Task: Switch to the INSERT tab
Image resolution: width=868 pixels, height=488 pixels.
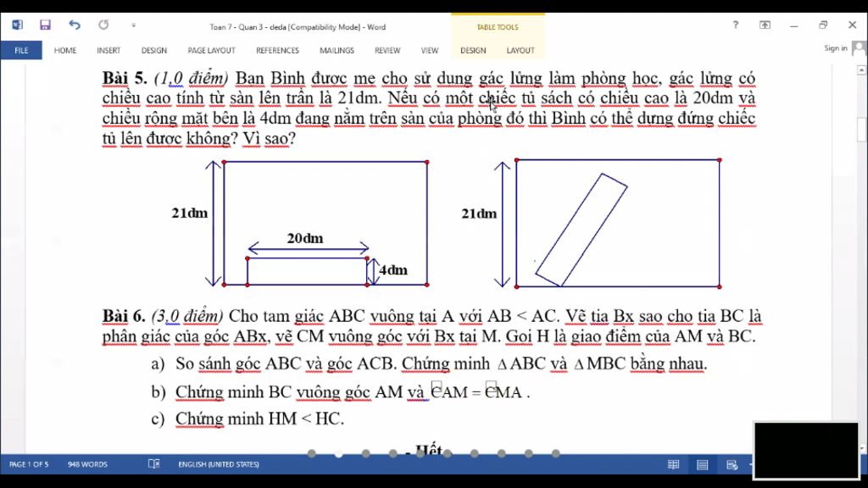Action: [108, 50]
